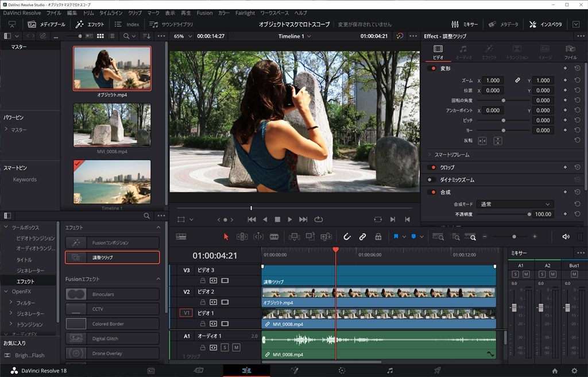Open project settings gear icon
588x377 pixels.
(x=574, y=371)
